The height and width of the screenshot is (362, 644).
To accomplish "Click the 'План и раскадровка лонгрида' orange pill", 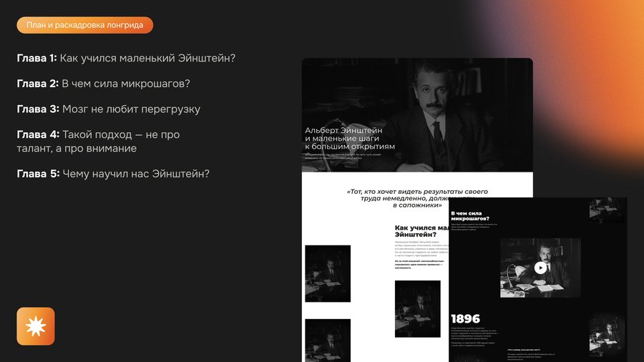I will click(x=84, y=25).
